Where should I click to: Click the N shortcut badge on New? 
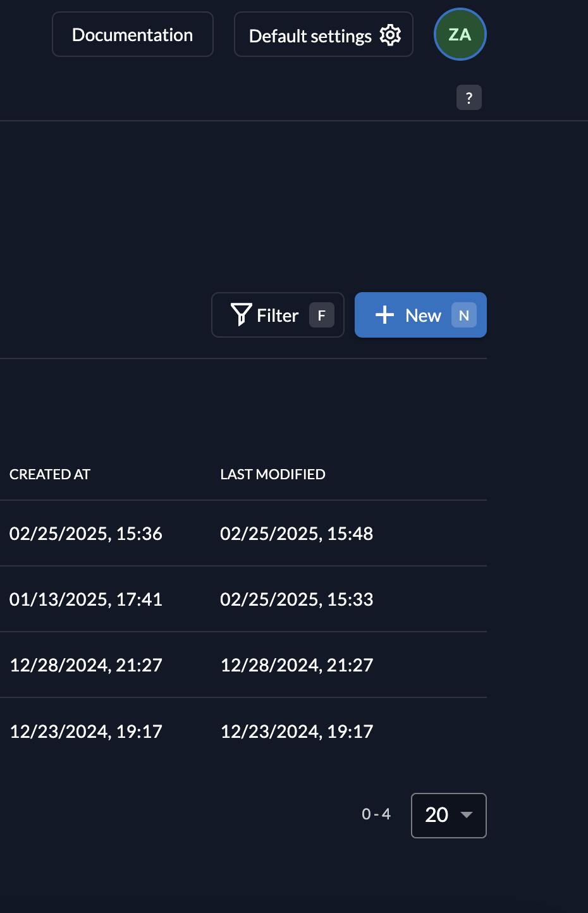463,315
